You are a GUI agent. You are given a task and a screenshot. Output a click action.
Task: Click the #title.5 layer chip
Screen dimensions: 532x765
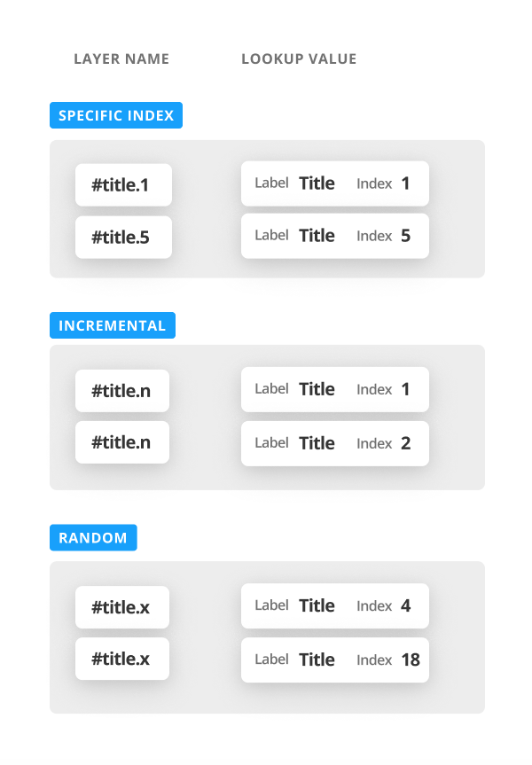click(123, 238)
